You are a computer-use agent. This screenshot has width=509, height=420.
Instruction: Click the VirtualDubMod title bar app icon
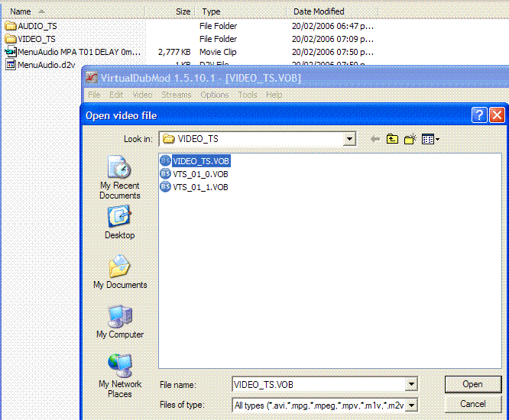92,78
